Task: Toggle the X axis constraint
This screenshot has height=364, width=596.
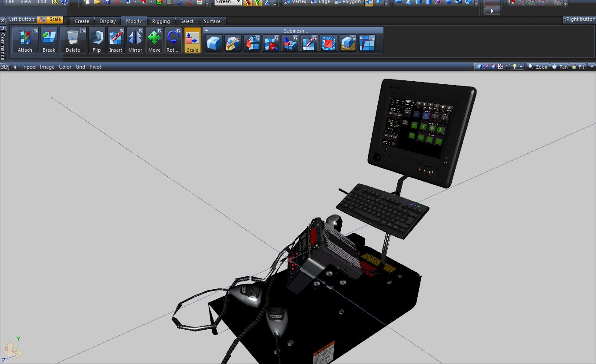Action: click(x=247, y=2)
